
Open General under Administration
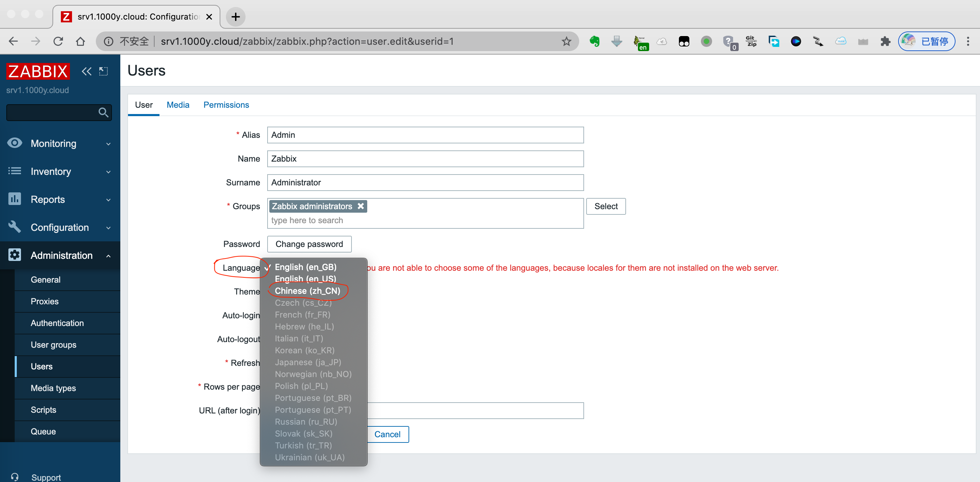coord(68,279)
